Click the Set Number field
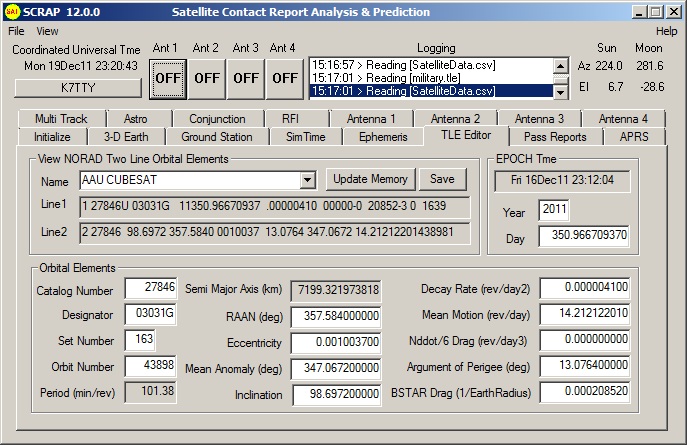Screen dimensions: 687x445 point(140,340)
